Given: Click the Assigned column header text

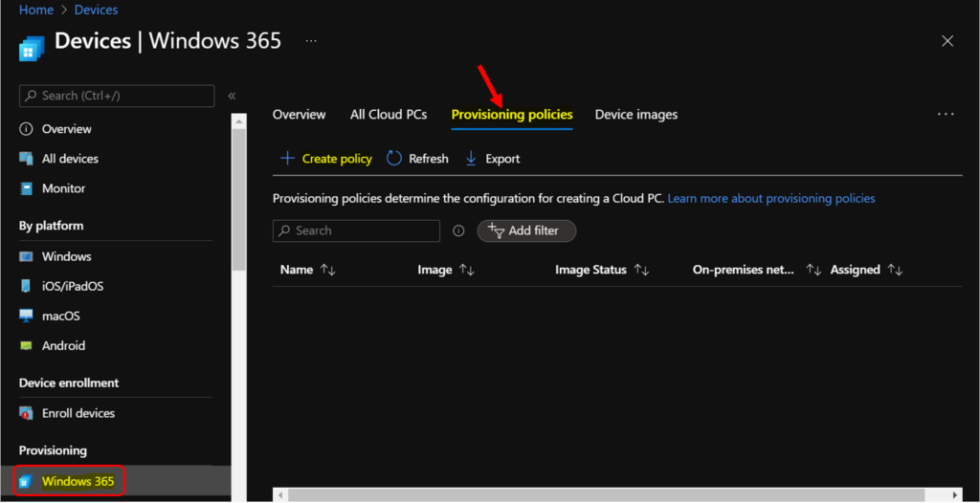Looking at the screenshot, I should click(855, 270).
